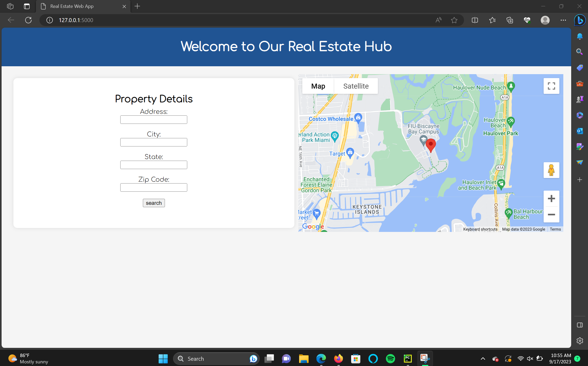This screenshot has height=366, width=588.
Task: Open browser split screen
Action: 475,20
